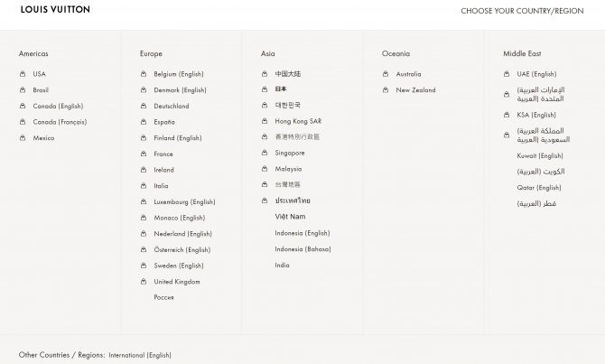This screenshot has height=364, width=605.
Task: Choose Mexico from Americas list
Action: (x=43, y=138)
